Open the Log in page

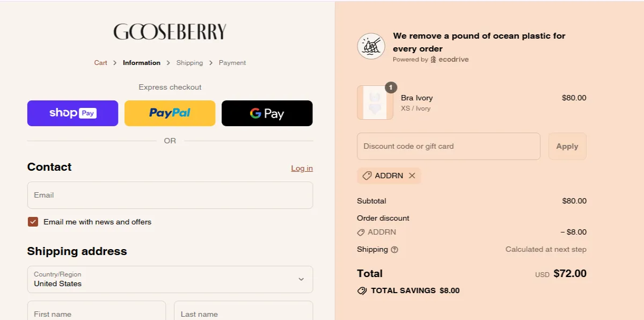point(302,168)
